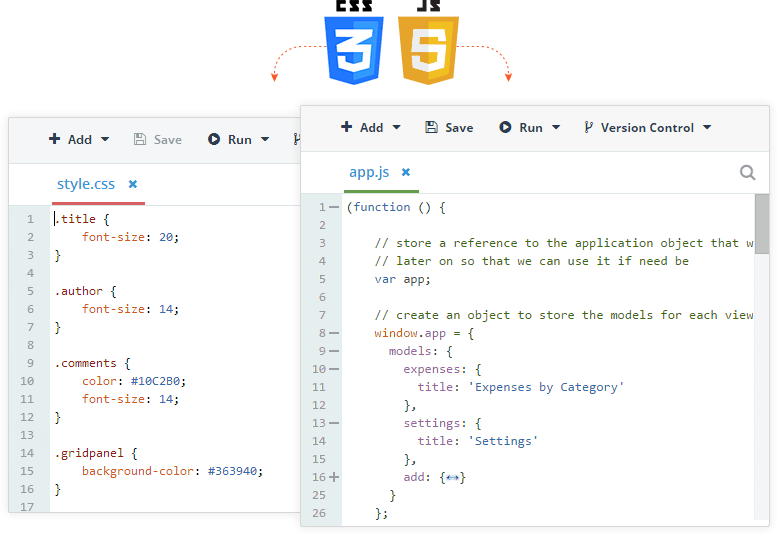Click plus icon of Add in app.js window
The image size is (778, 535).
pyautogui.click(x=346, y=127)
